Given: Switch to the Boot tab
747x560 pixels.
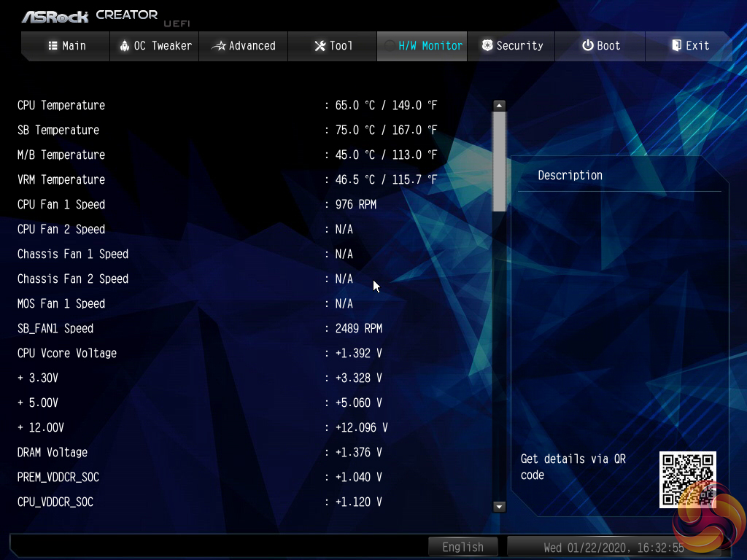Looking at the screenshot, I should 600,46.
